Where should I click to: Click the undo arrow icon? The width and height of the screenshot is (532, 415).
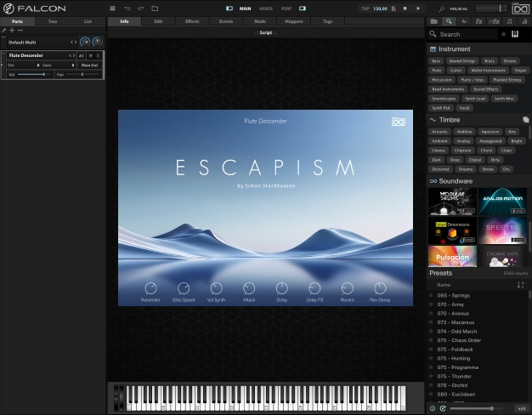[127, 9]
